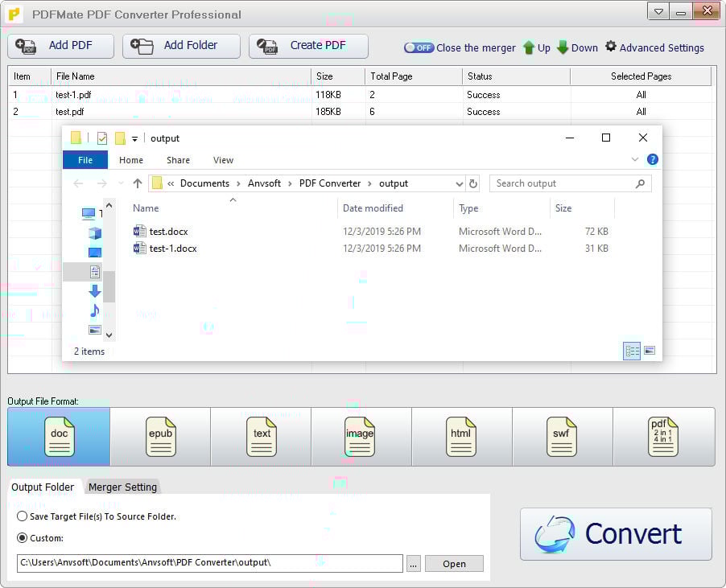This screenshot has width=726, height=588.
Task: Open the quick access toolbar dropdown
Action: point(134,139)
